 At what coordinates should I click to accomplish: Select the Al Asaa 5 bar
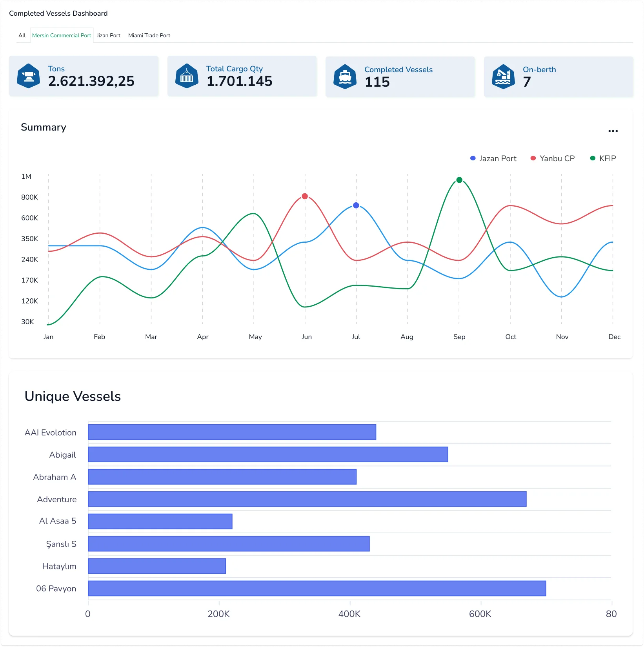160,522
